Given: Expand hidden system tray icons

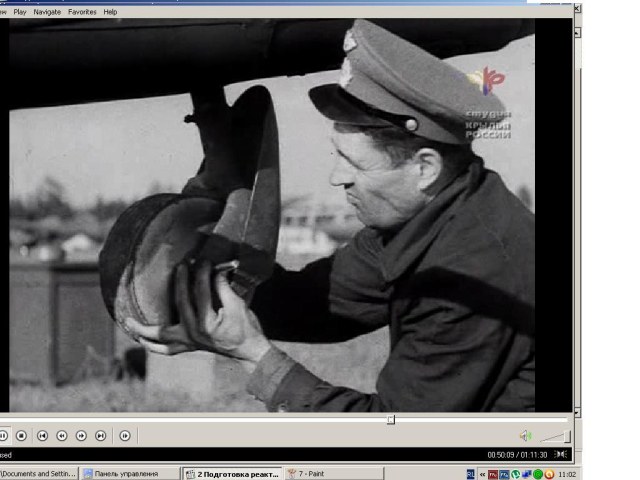Looking at the screenshot, I should click(x=483, y=473).
